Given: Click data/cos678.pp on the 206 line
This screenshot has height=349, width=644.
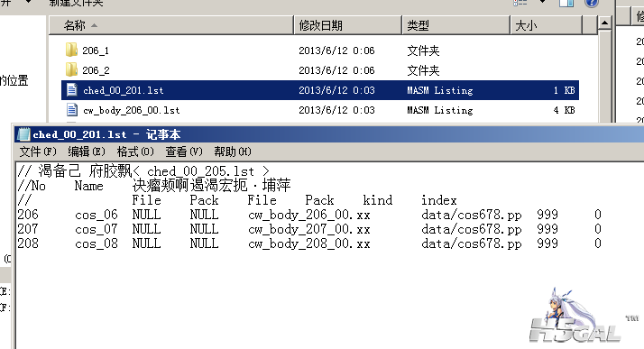Looking at the screenshot, I should pyautogui.click(x=472, y=215).
